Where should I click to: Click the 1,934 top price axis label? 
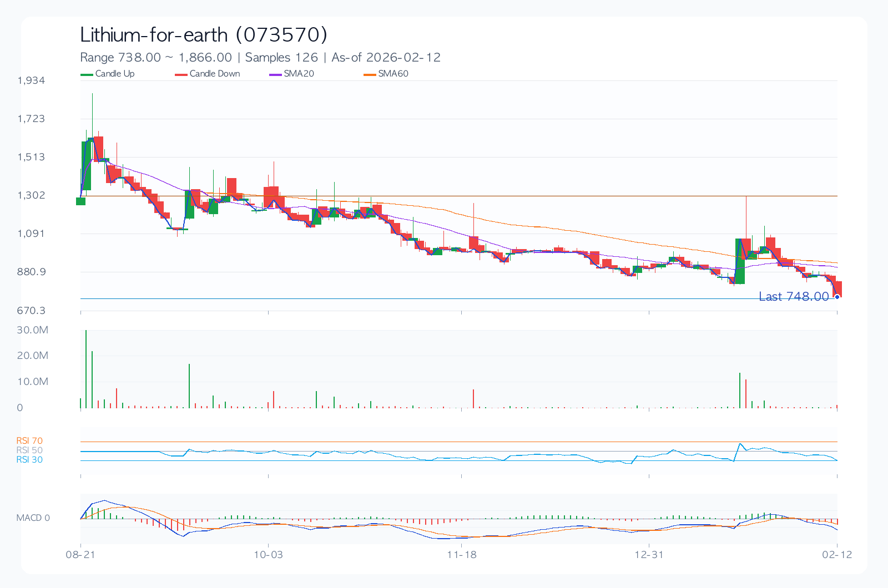(31, 80)
